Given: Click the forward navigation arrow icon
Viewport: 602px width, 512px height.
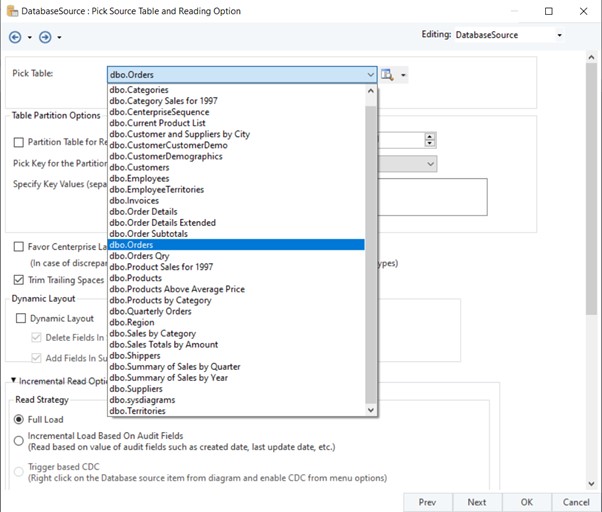Looking at the screenshot, I should 46,37.
